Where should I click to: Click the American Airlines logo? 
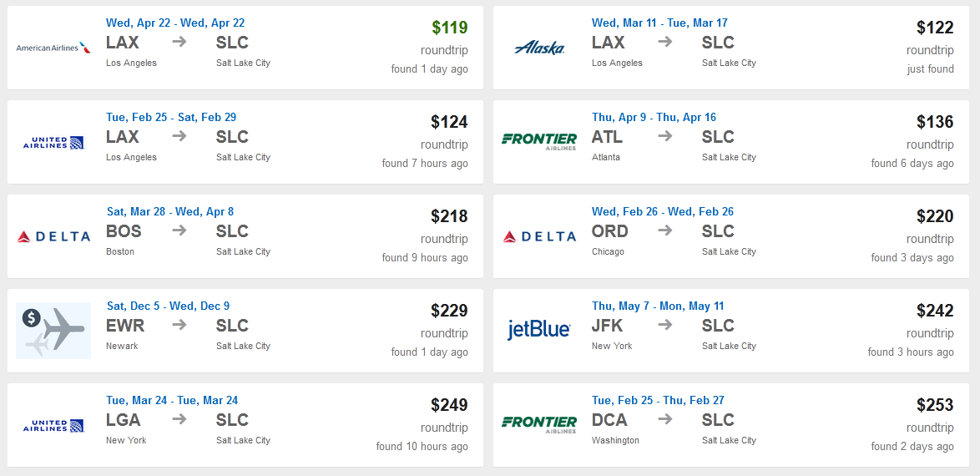53,48
